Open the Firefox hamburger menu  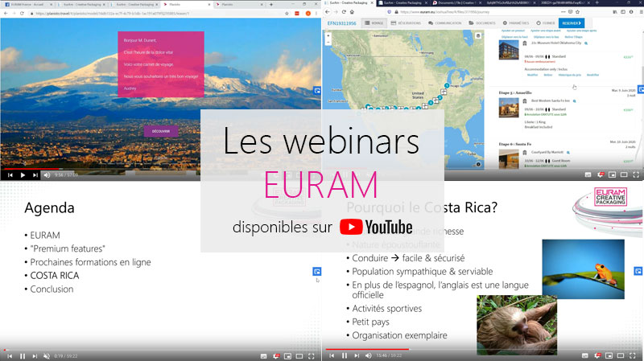click(x=640, y=12)
